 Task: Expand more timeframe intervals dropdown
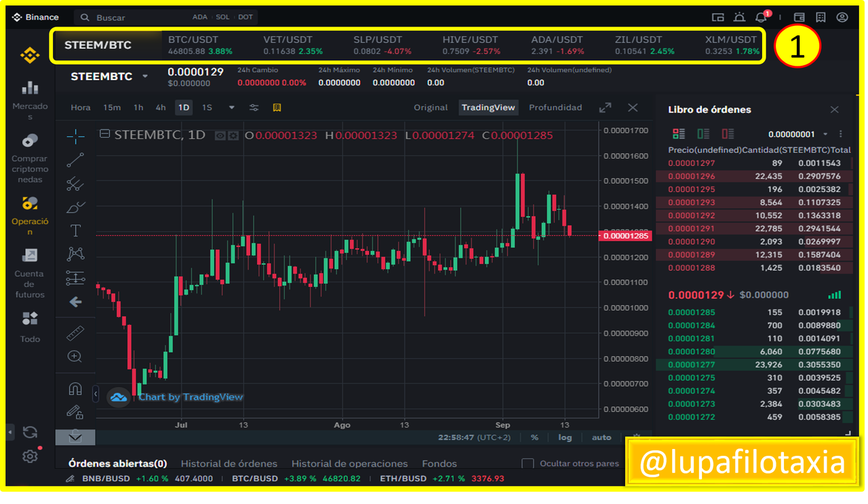[232, 107]
